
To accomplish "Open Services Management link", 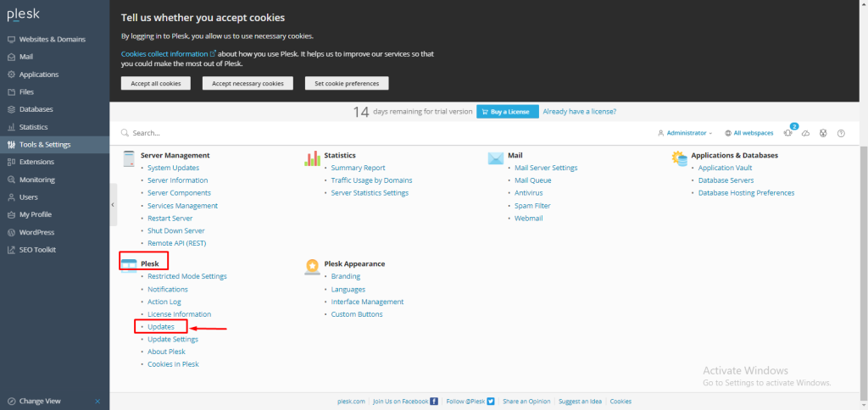I will click(183, 206).
